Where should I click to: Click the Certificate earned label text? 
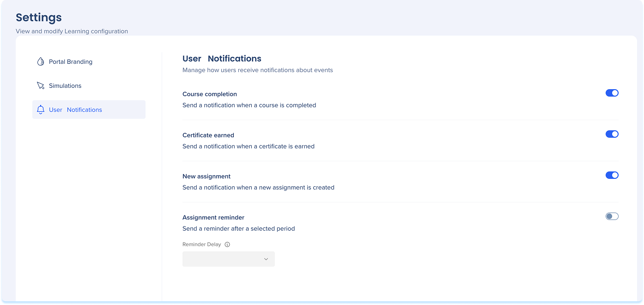coord(208,135)
